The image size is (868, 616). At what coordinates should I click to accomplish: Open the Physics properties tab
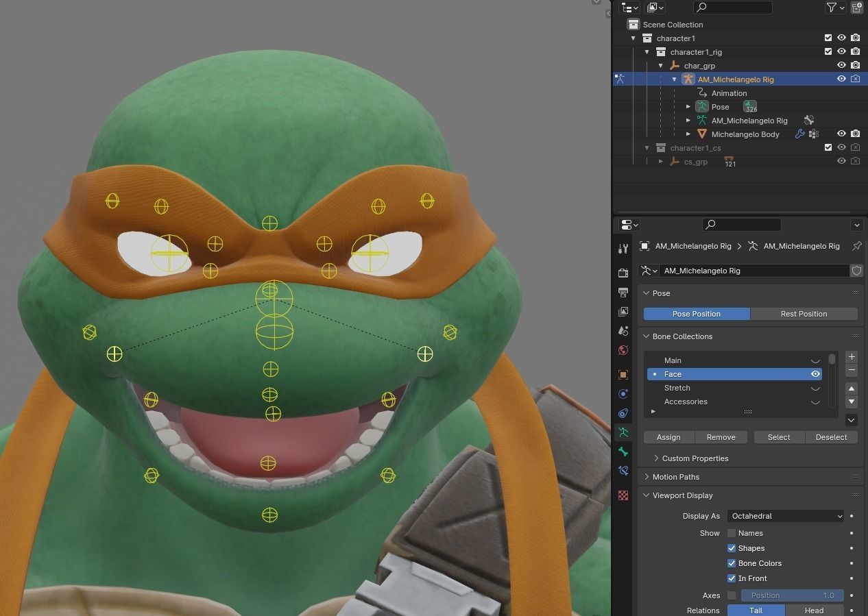623,394
